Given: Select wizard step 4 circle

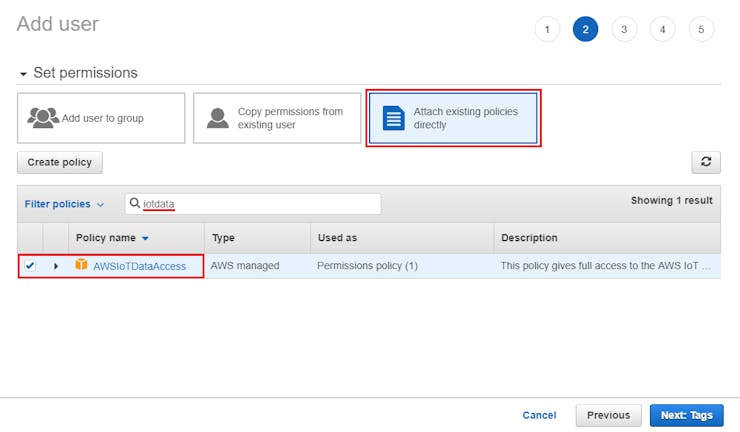Looking at the screenshot, I should click(662, 29).
